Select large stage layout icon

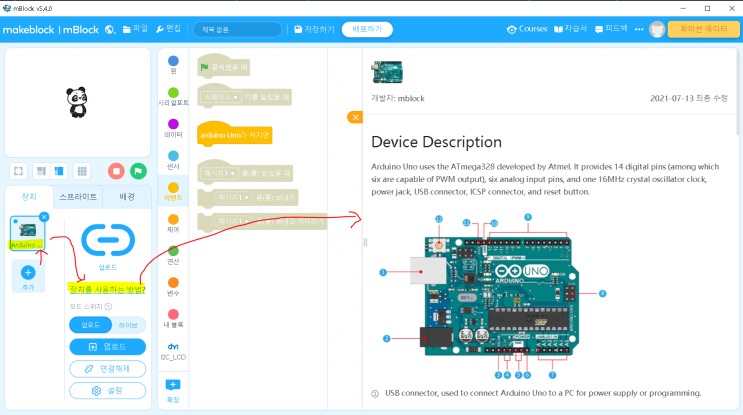pyautogui.click(x=59, y=171)
